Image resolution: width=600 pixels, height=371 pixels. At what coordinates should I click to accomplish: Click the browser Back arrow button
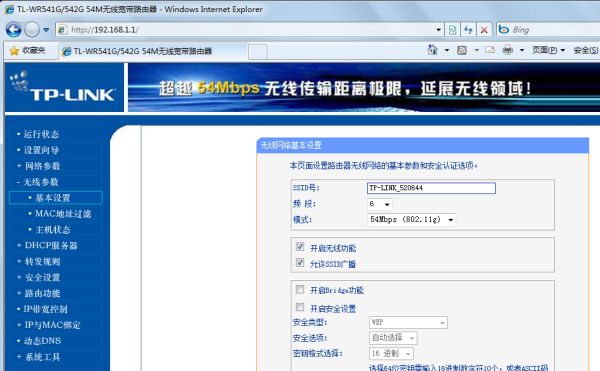click(x=13, y=29)
